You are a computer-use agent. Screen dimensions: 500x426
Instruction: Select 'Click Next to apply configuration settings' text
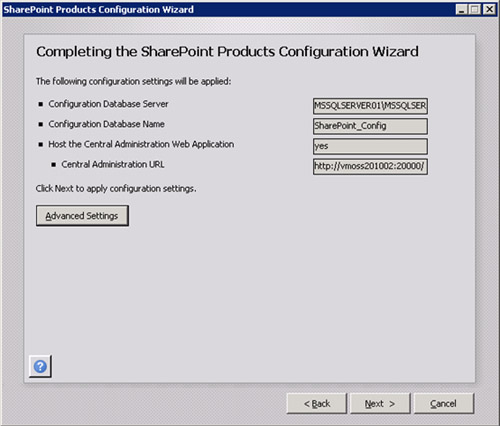(116, 189)
